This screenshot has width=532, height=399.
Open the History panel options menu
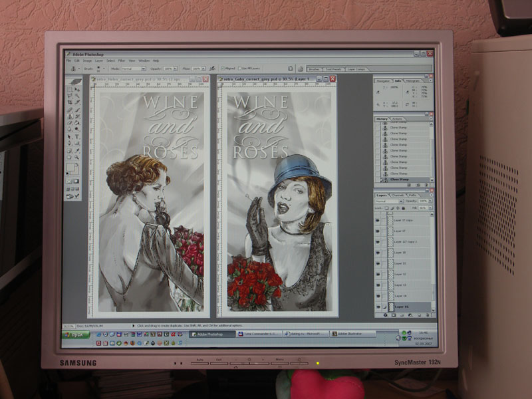[431, 119]
